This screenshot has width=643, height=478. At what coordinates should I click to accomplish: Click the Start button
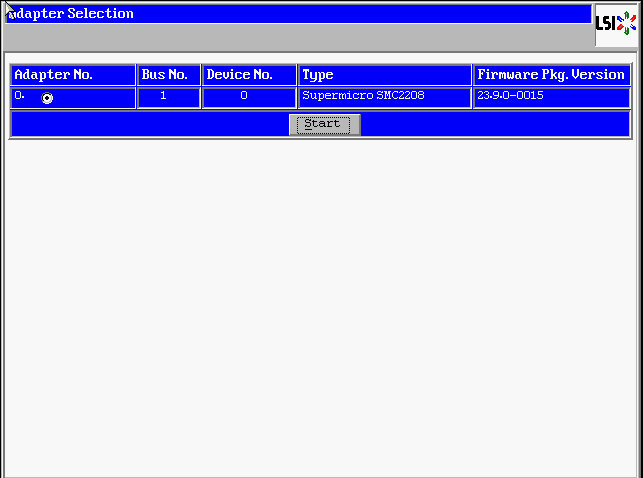[x=324, y=125]
